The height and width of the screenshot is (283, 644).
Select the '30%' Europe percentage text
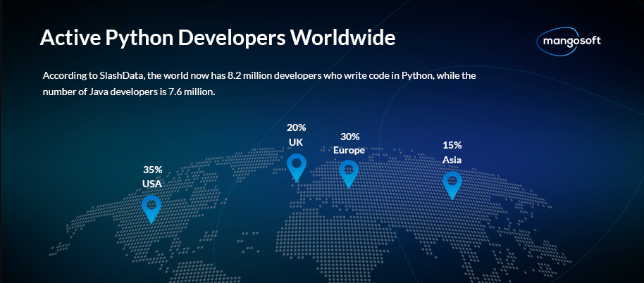(349, 136)
